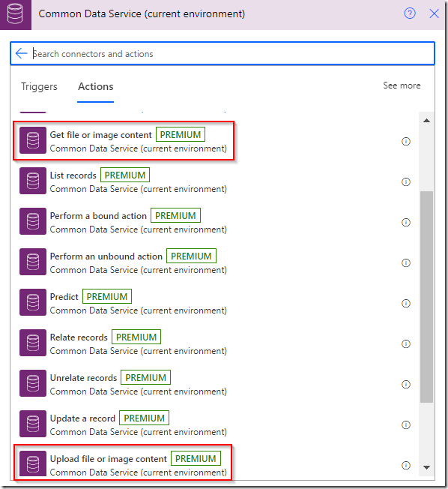Click the scrollbar down arrow

pos(426,467)
